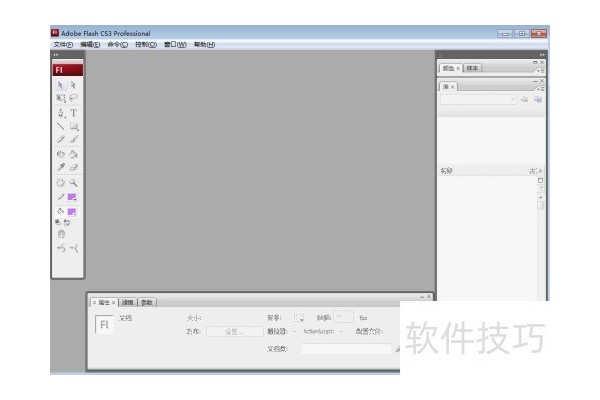This screenshot has height=400, width=600.
Task: Select the Eraser tool
Action: 73,167
